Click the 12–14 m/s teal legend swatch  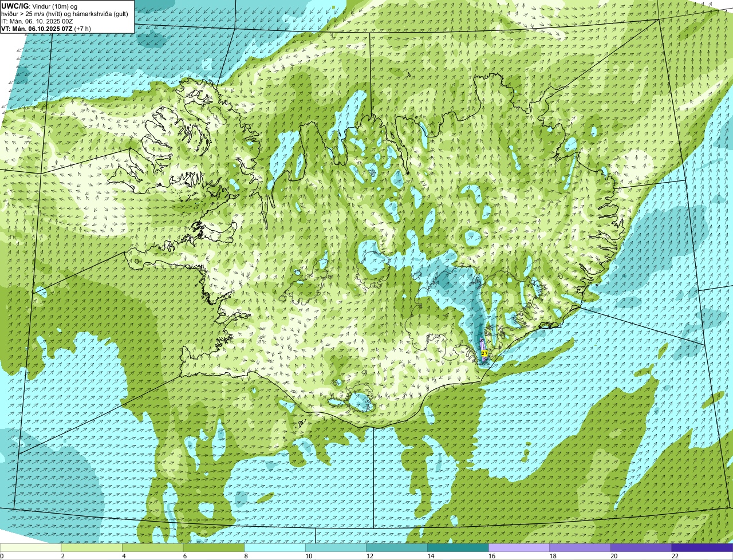pos(397,548)
